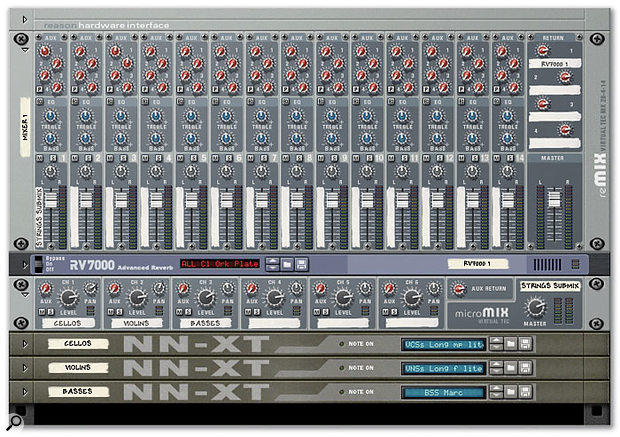Click channel 1 pan knob

50,172
